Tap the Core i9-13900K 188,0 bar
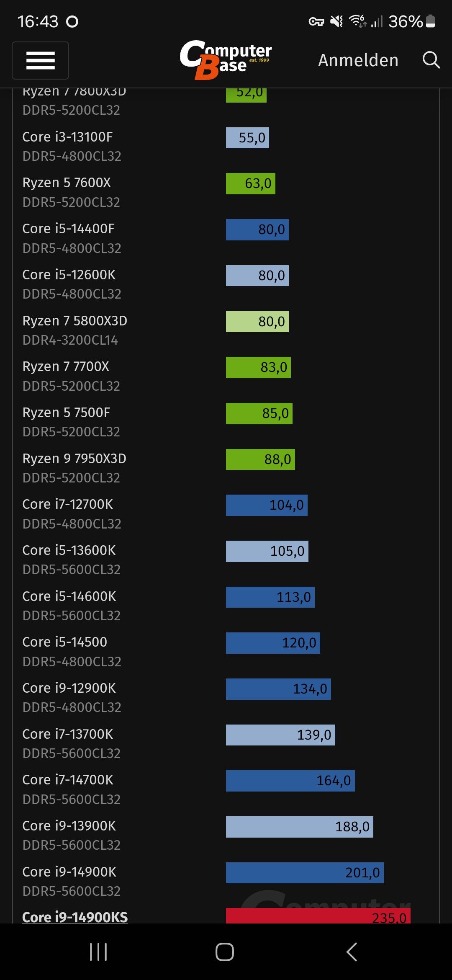 (x=299, y=827)
